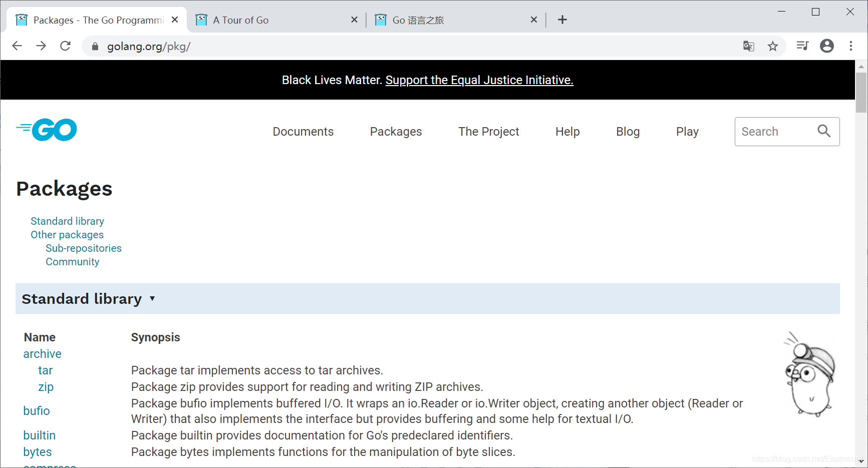The height and width of the screenshot is (468, 868).
Task: Open the bytes package link
Action: pos(38,452)
